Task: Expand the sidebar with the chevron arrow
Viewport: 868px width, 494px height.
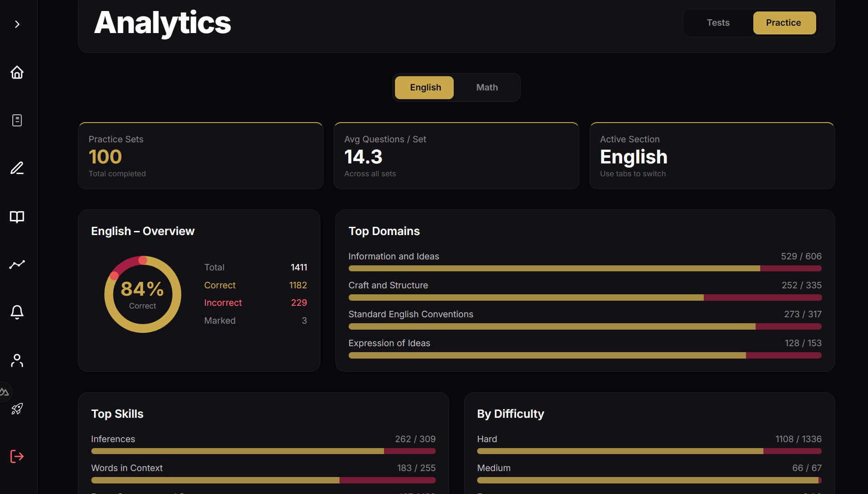Action: (x=17, y=24)
